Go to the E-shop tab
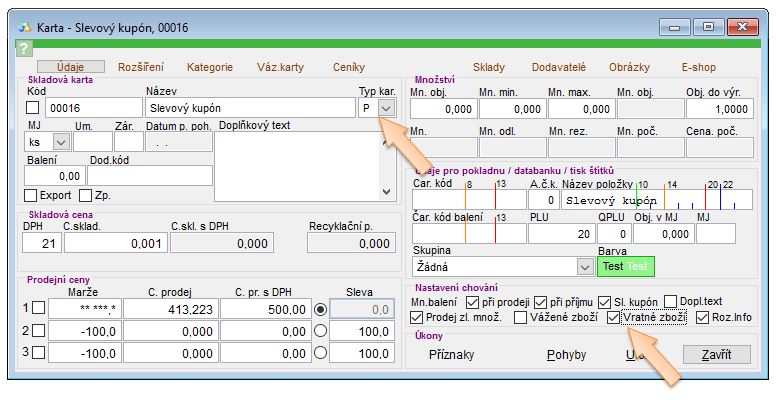The width and height of the screenshot is (777, 400). coord(699,67)
